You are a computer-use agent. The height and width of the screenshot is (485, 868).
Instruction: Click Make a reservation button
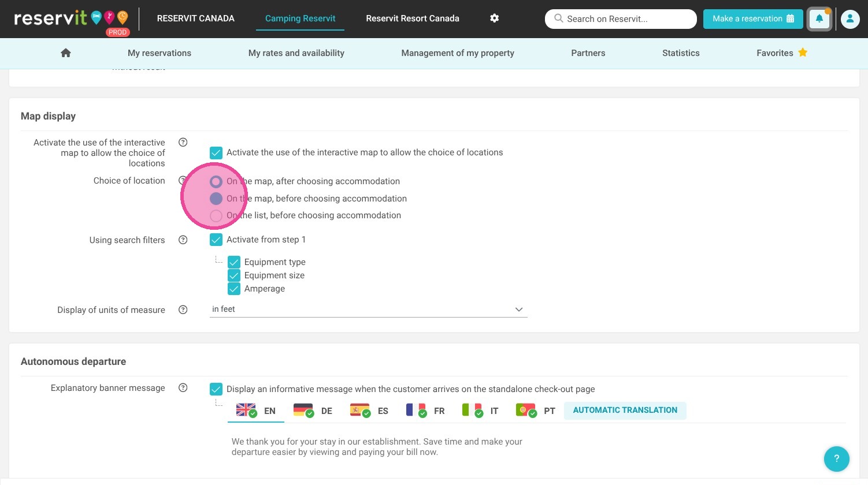coord(753,18)
